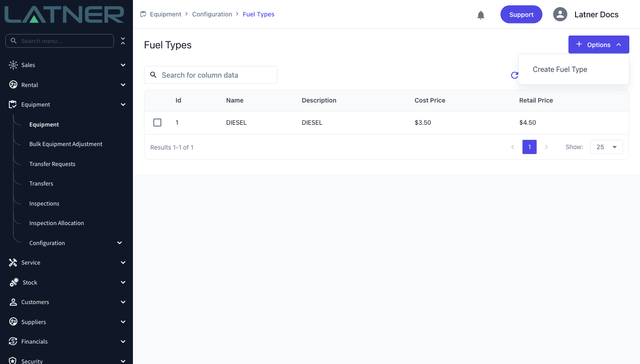Open Inspections menu item
Screen dimensions: 640x364
click(x=44, y=203)
